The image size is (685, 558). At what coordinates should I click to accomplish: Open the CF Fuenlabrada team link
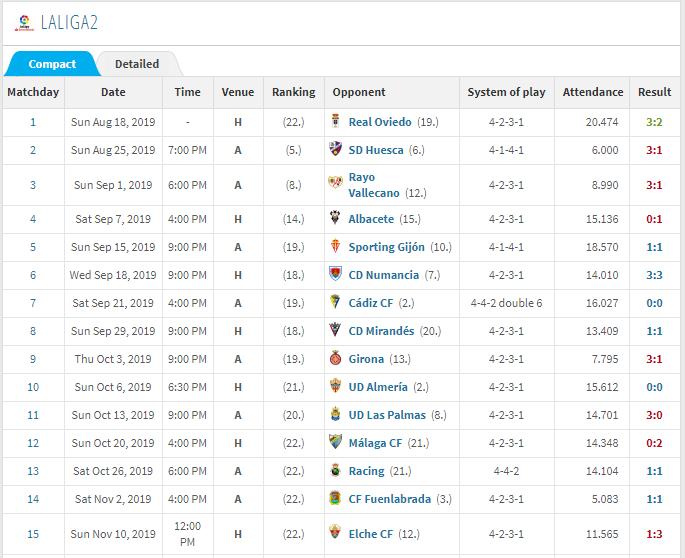[390, 499]
